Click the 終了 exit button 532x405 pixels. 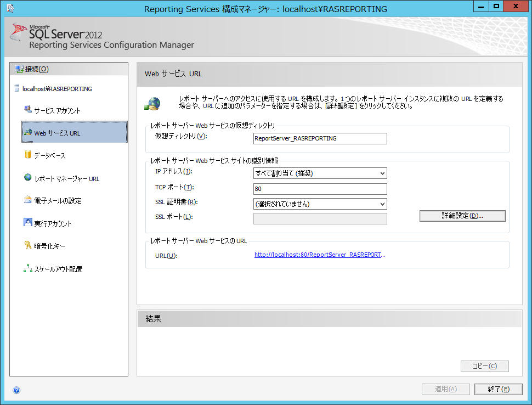coord(498,389)
